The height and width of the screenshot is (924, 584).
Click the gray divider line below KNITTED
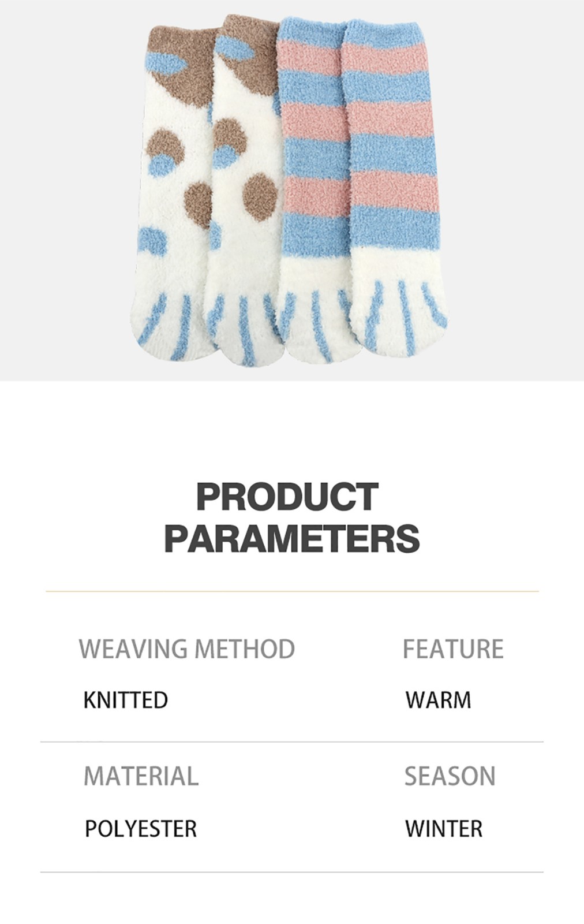(292, 742)
